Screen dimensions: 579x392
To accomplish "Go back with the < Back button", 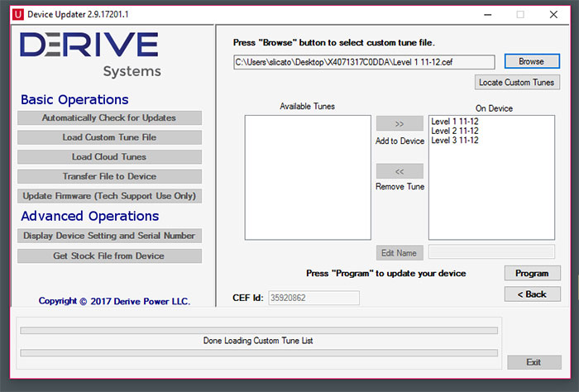I will (x=532, y=294).
